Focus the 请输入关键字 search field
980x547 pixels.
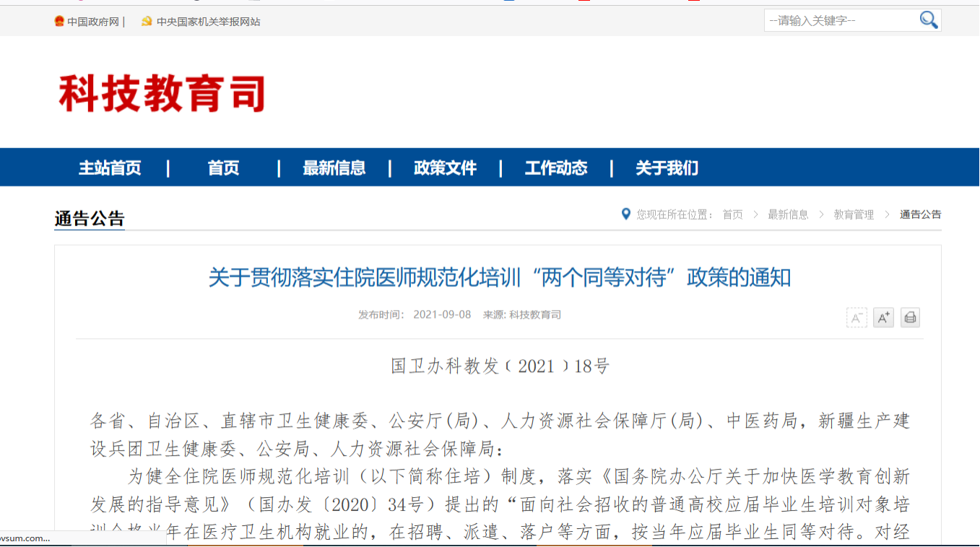[838, 21]
